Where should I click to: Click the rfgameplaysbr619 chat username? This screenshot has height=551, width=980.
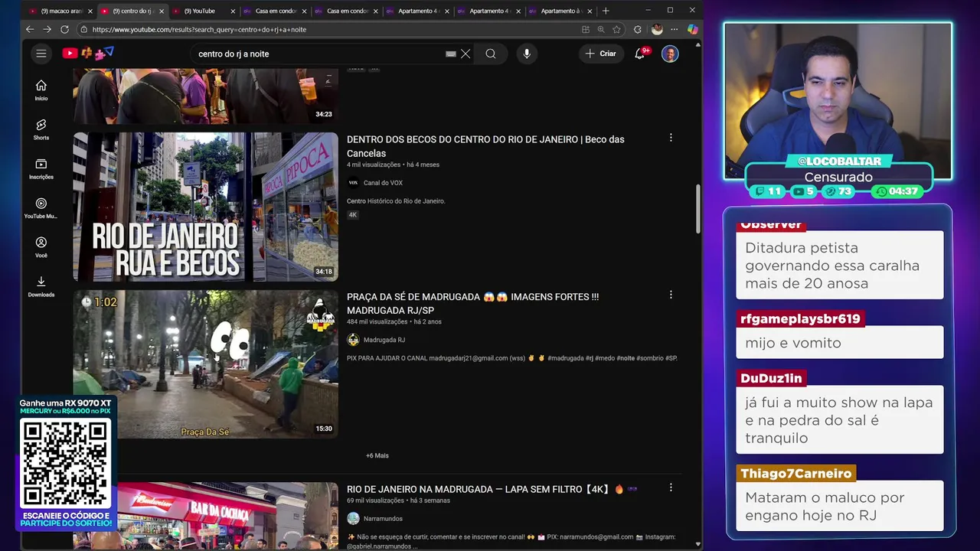pyautogui.click(x=800, y=318)
